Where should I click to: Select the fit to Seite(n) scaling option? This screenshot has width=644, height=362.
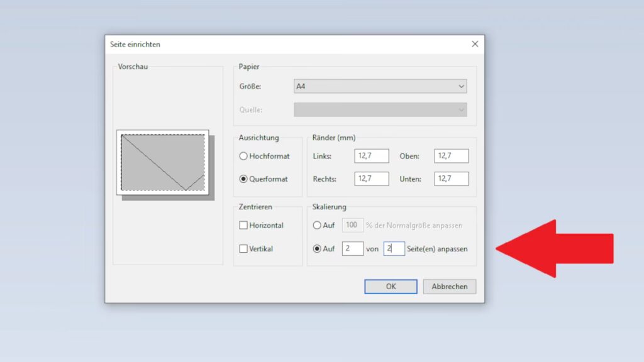coord(317,249)
